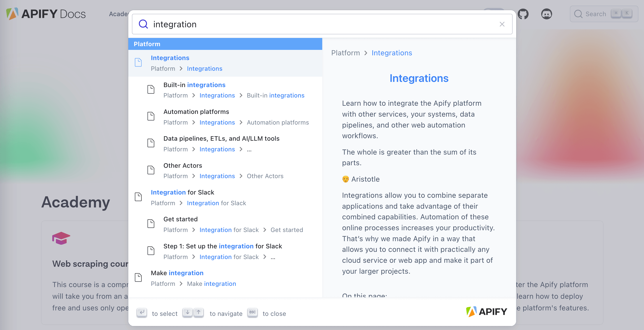Click the graduation cap Academy icon
The height and width of the screenshot is (330, 644).
click(x=61, y=238)
